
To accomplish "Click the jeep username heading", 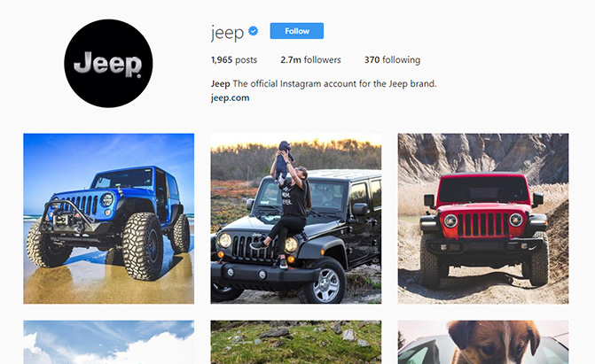I will [227, 32].
